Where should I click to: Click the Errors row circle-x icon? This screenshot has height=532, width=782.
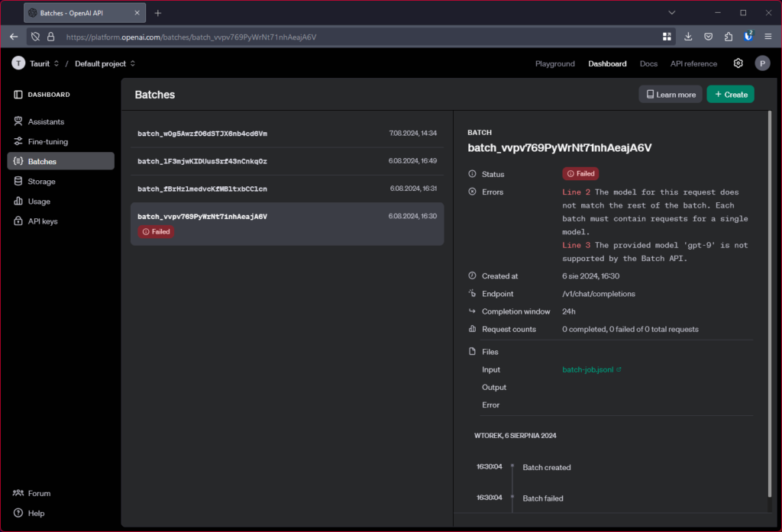472,192
